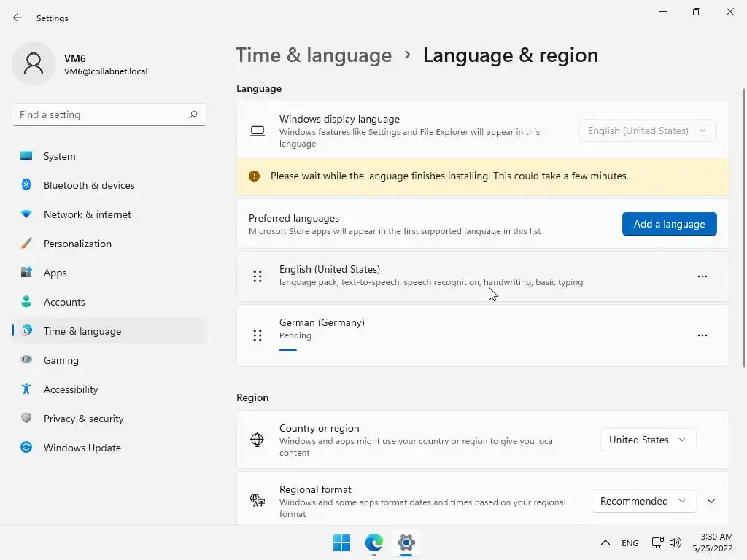Click the VM6 user profile picture

[34, 63]
